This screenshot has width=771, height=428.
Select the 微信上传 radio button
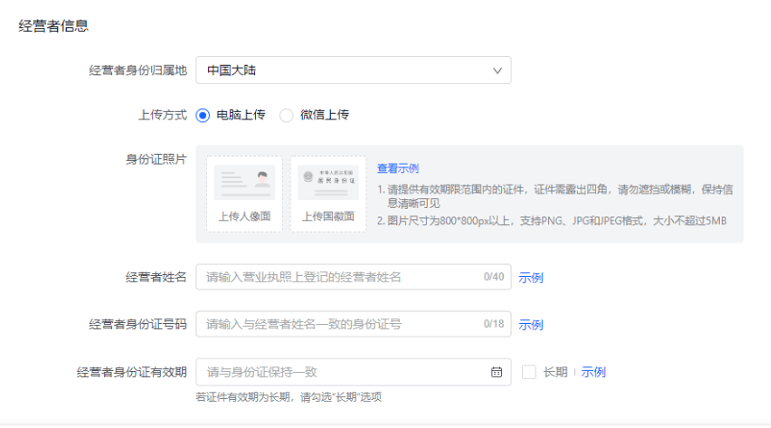[286, 115]
